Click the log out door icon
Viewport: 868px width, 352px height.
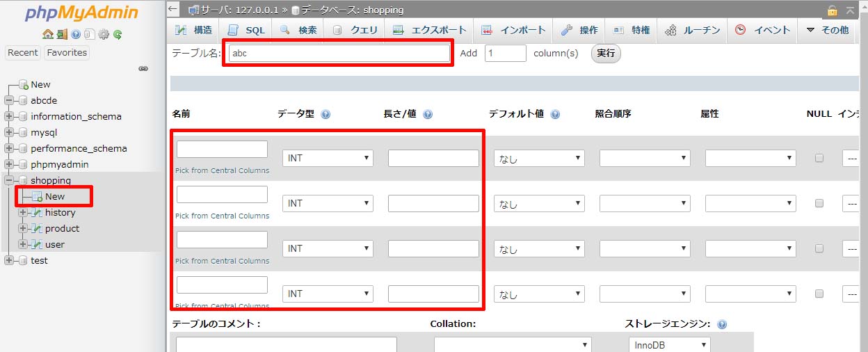tap(62, 34)
